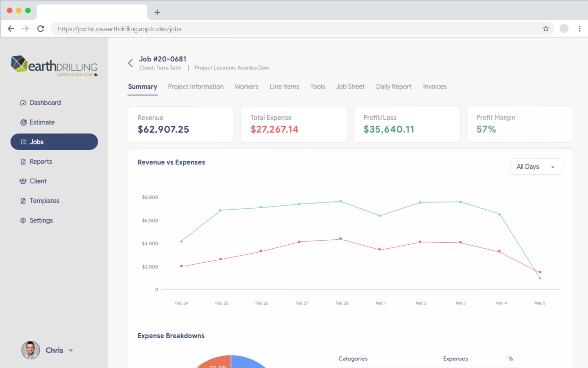
Task: Click the Templates file icon
Action: [23, 201]
